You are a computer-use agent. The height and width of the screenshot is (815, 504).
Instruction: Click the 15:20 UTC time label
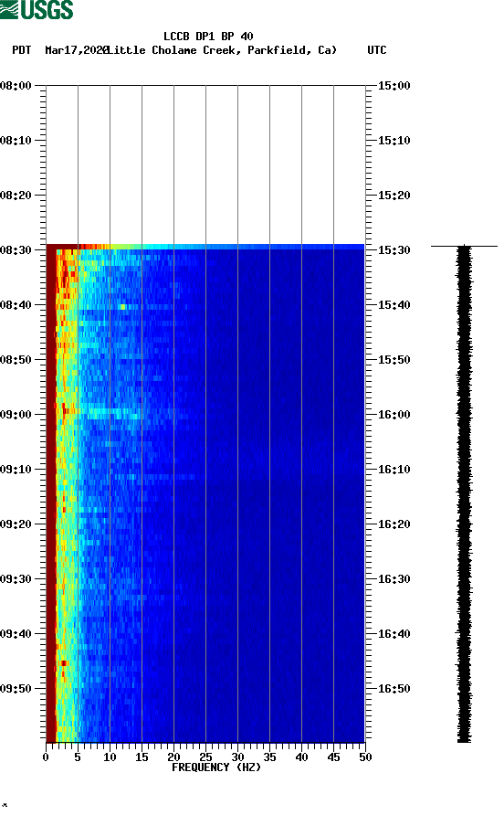point(394,196)
